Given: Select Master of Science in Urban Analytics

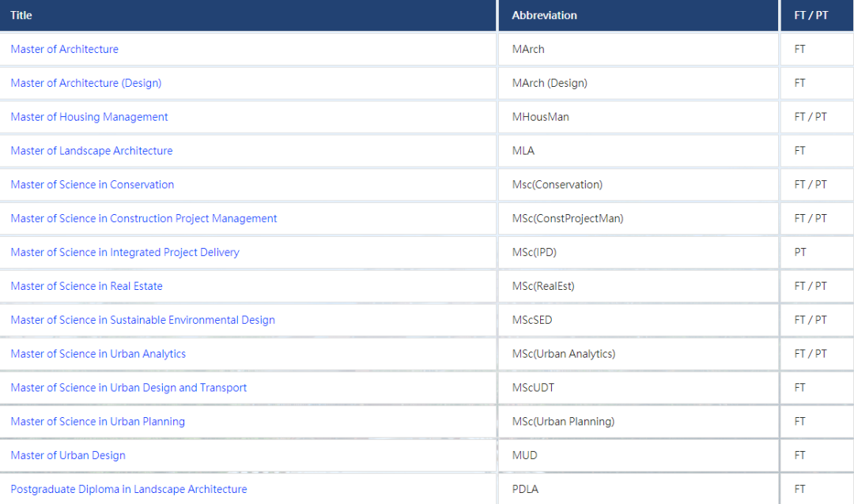Looking at the screenshot, I should 98,354.
